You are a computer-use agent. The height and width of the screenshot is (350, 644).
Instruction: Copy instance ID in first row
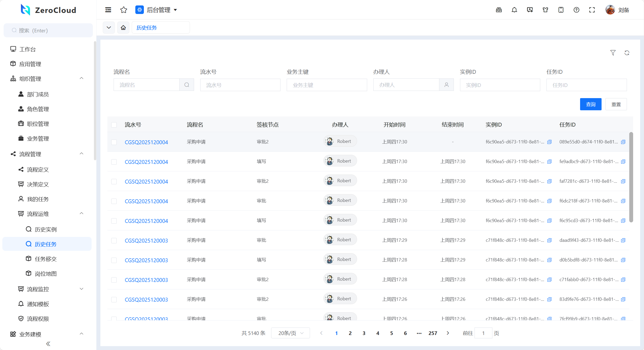(x=549, y=142)
